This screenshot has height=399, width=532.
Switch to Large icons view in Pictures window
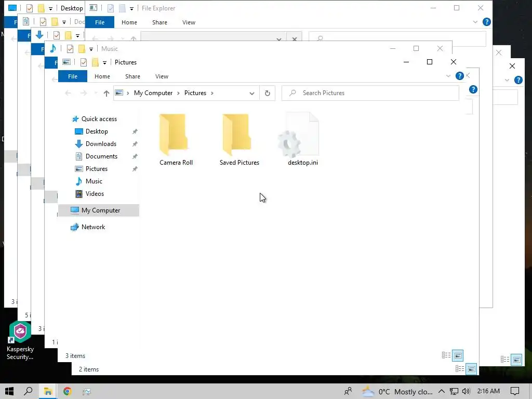[458, 355]
